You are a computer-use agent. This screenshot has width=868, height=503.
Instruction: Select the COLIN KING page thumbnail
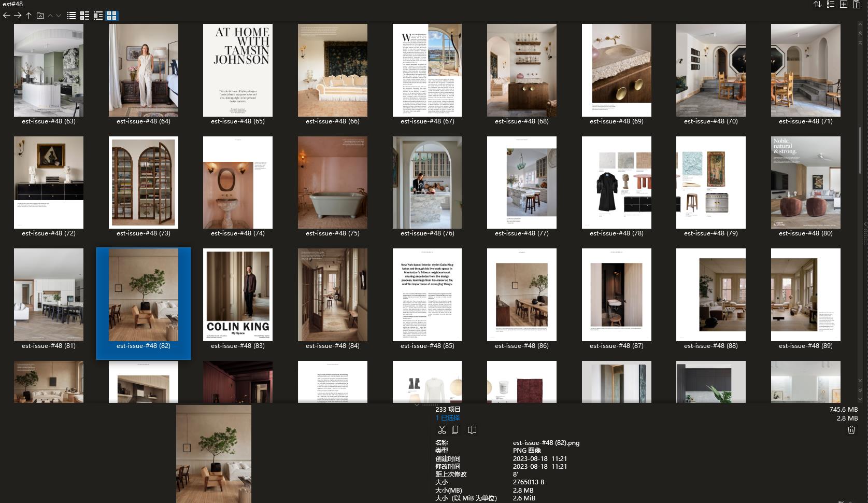[x=238, y=294]
